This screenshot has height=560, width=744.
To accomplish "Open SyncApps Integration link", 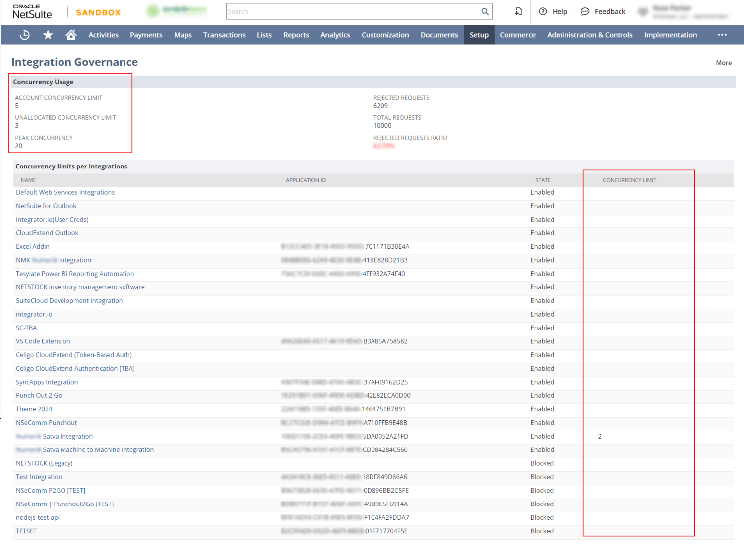I will pos(47,382).
